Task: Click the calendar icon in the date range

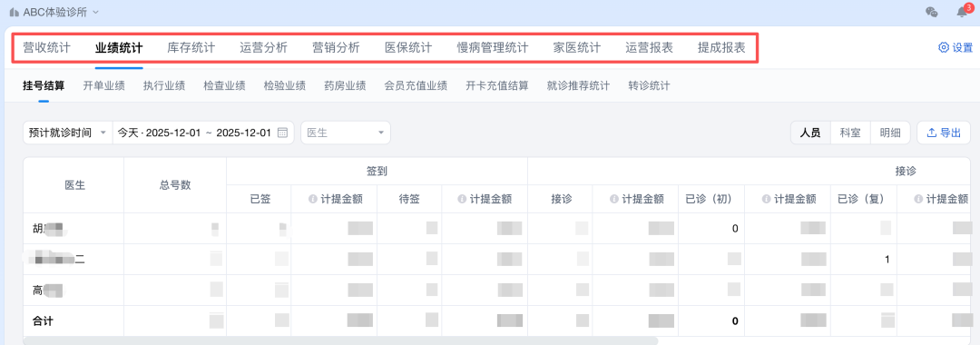Action: pyautogui.click(x=282, y=133)
